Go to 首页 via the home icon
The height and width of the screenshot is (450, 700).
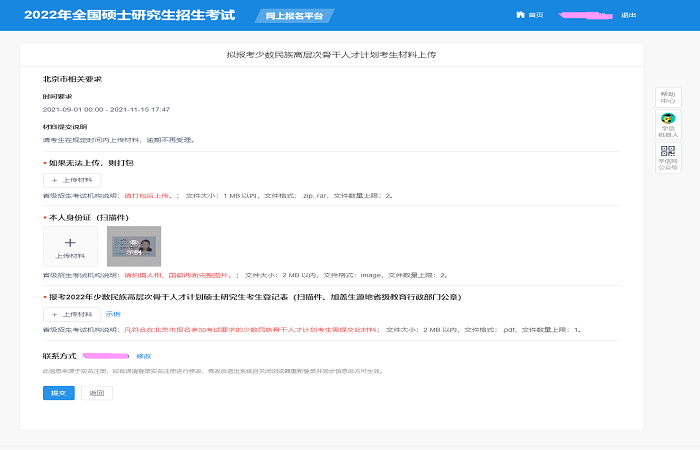pos(520,15)
